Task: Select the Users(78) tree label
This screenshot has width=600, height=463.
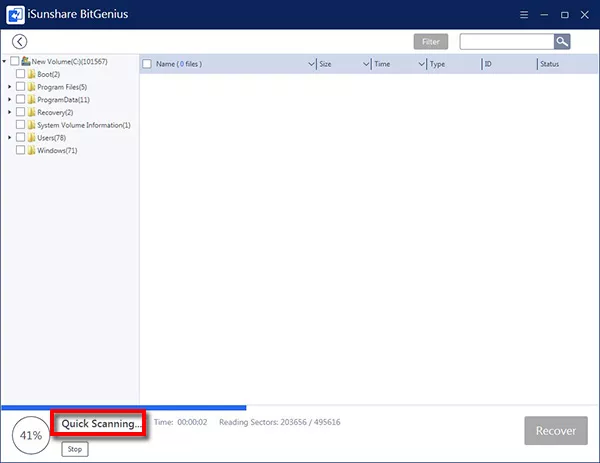Action: [x=52, y=137]
